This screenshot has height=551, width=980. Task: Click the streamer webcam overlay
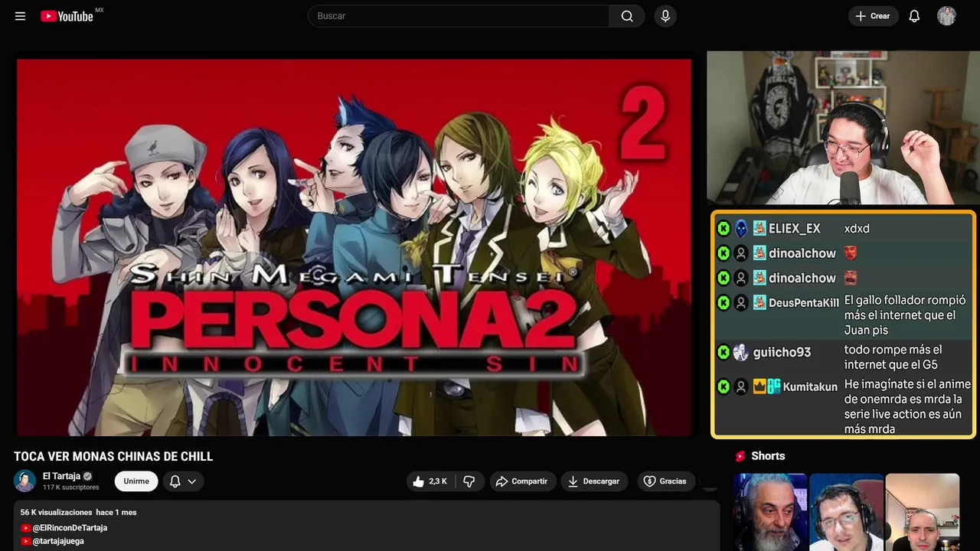coord(843,128)
